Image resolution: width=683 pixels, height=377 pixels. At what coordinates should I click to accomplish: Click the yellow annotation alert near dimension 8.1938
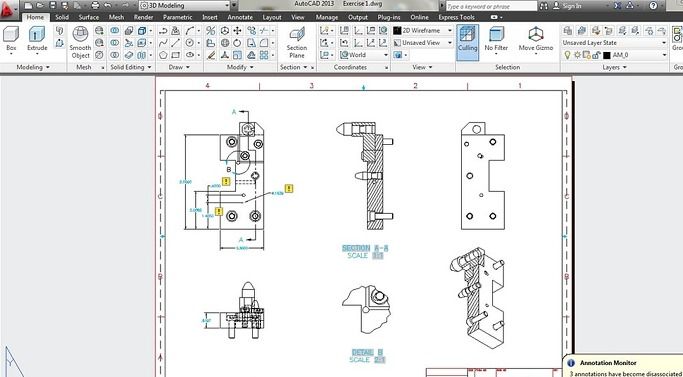[288, 188]
